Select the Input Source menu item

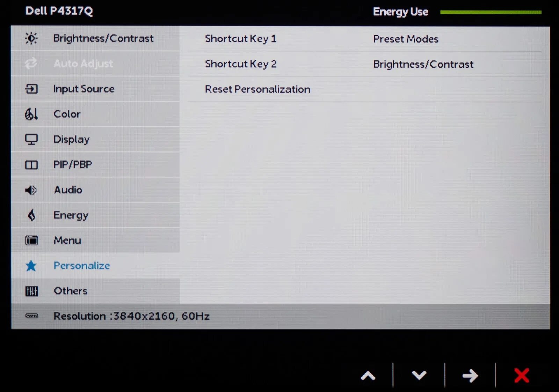tap(95, 89)
